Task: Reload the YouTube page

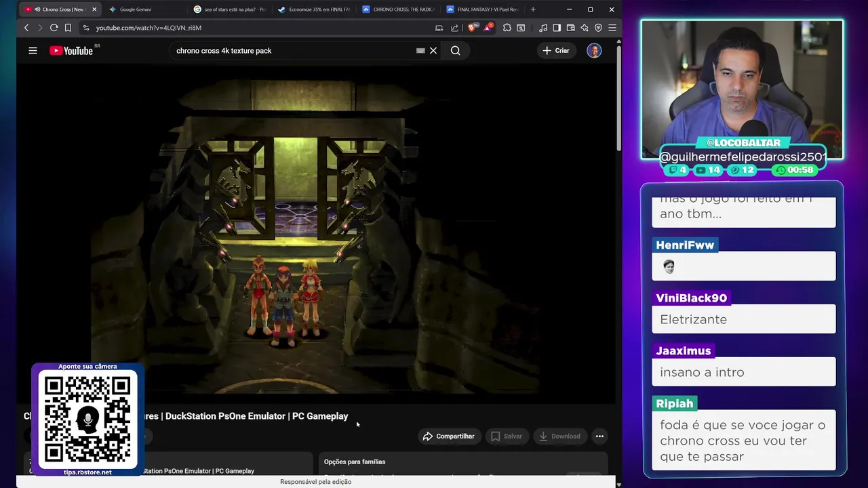Action: tap(54, 28)
